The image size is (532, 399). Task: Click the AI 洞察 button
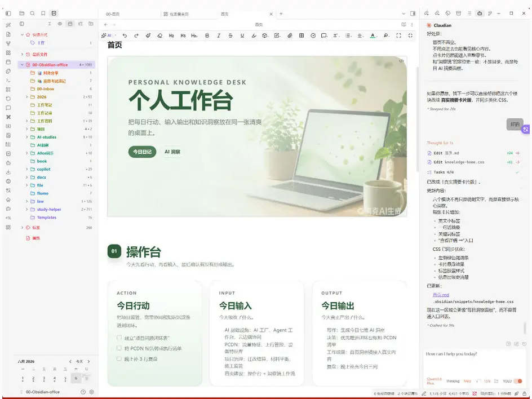[172, 152]
